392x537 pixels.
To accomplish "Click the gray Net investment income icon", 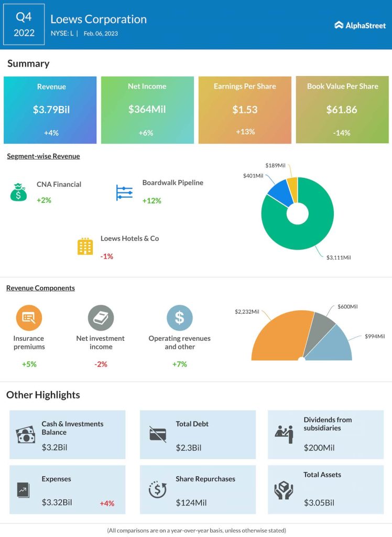I will pos(101,317).
